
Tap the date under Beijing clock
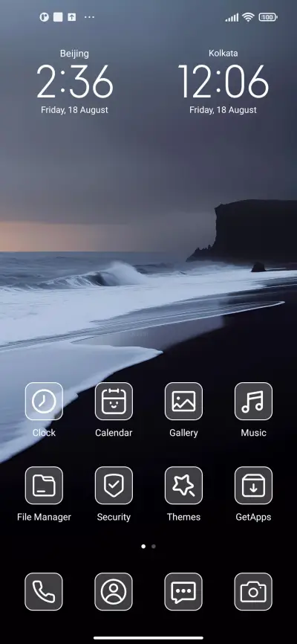75,110
